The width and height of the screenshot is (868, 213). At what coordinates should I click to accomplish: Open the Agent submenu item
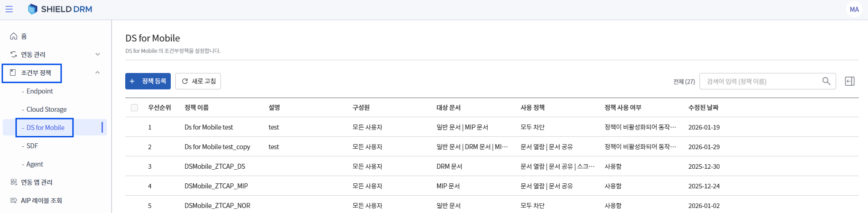pos(35,164)
